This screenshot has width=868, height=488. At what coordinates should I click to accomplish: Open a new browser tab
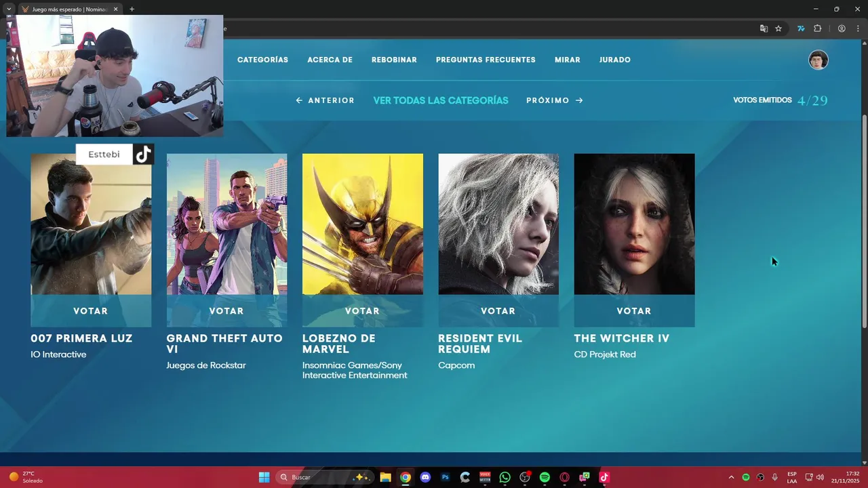point(132,9)
